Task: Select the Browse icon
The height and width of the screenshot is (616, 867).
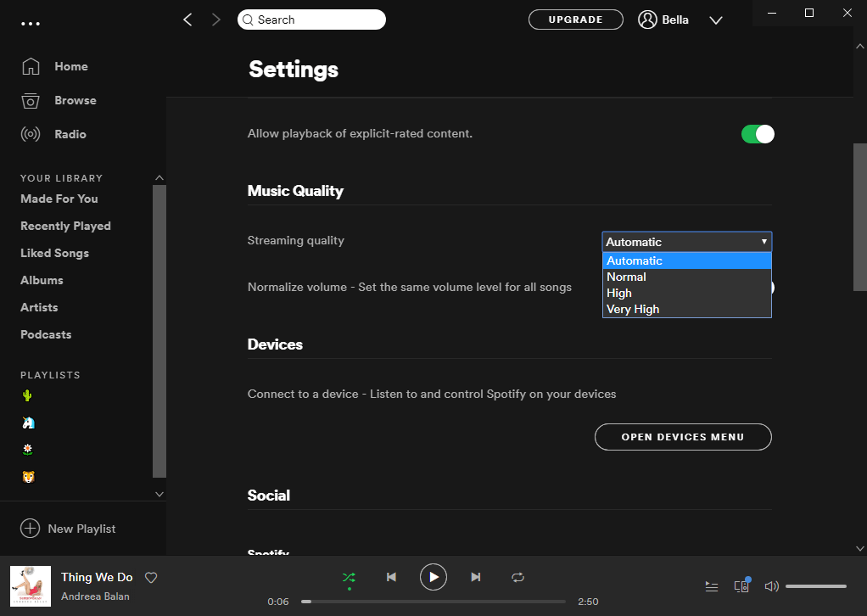Action: (x=31, y=100)
